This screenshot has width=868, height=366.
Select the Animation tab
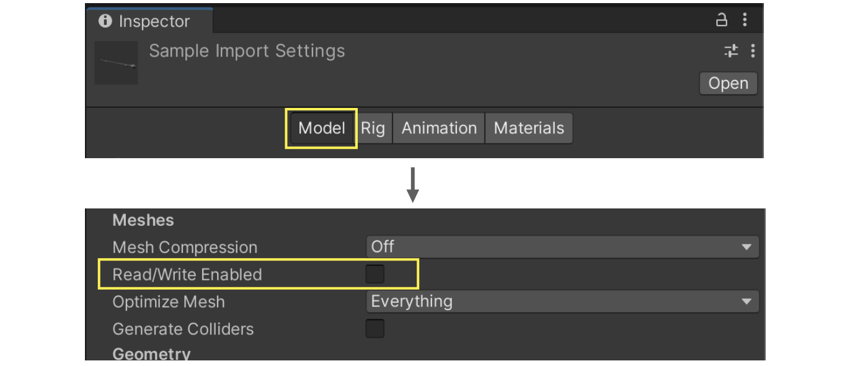tap(438, 128)
